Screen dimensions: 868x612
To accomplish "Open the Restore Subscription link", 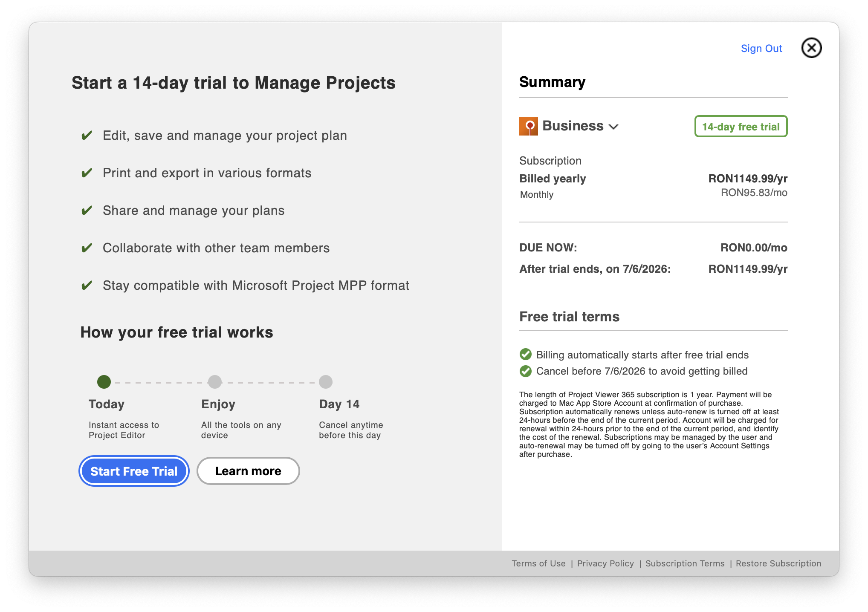I will [778, 563].
